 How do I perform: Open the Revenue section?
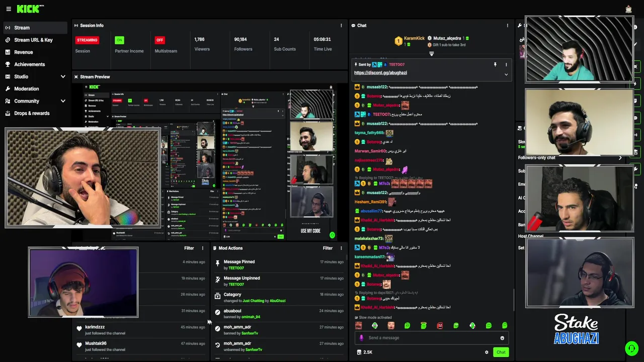pos(24,52)
